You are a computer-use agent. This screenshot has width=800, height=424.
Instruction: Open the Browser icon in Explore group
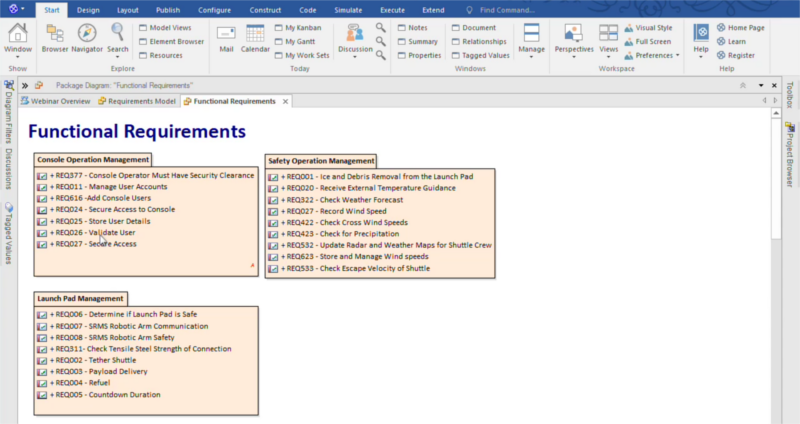click(x=55, y=35)
